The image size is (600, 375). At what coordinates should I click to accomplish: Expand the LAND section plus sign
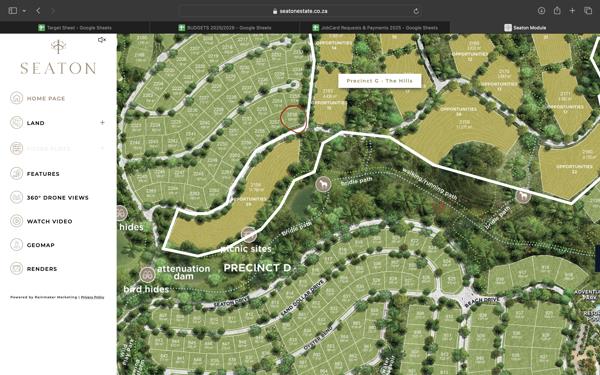click(102, 122)
